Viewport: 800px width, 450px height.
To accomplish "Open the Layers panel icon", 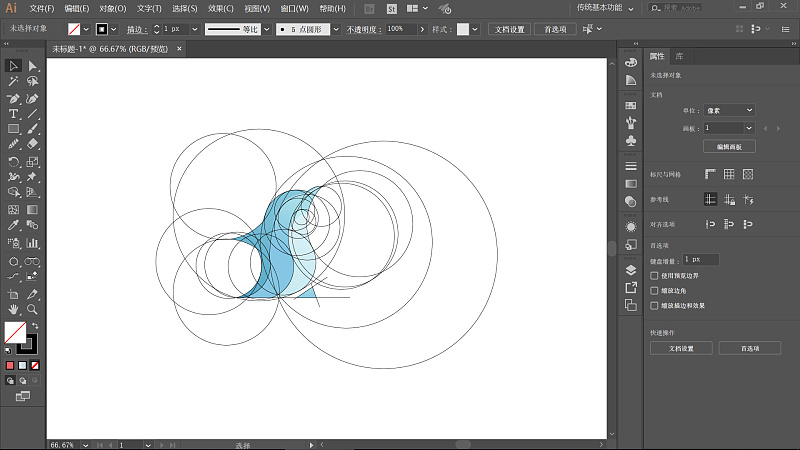I will click(x=631, y=270).
